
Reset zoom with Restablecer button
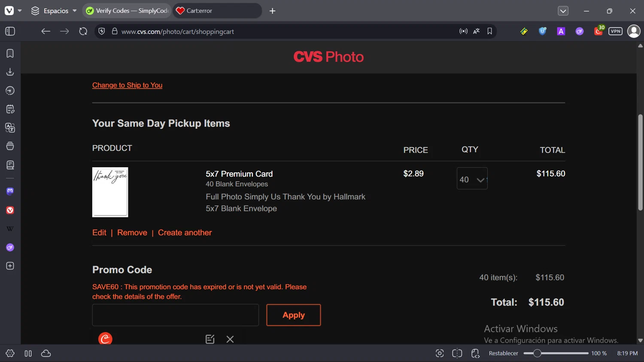pos(503,353)
